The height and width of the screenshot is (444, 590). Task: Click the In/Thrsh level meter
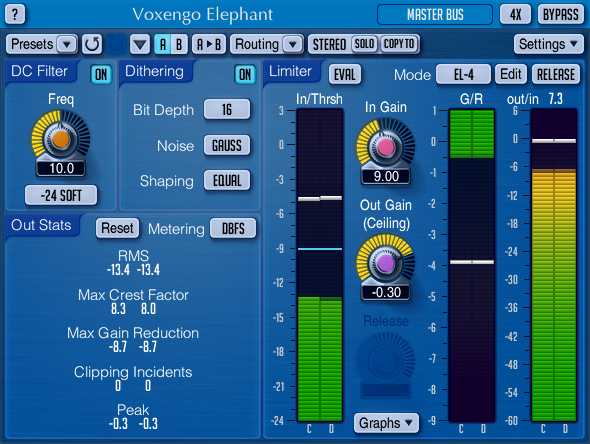click(x=320, y=265)
